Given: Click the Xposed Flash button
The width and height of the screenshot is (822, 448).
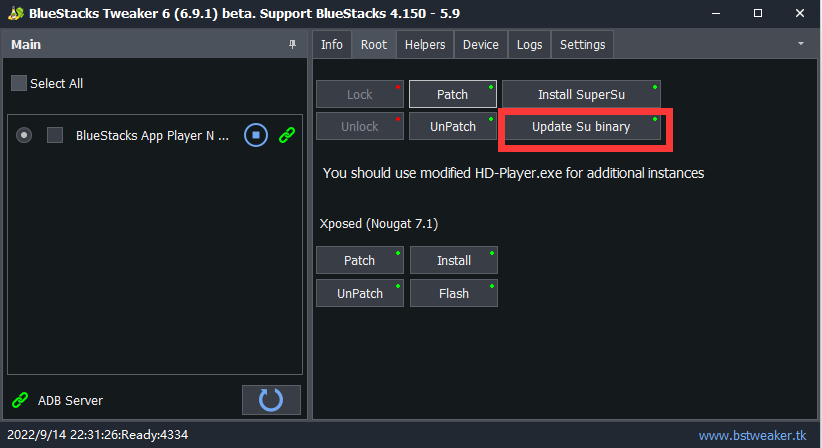Looking at the screenshot, I should pos(453,293).
